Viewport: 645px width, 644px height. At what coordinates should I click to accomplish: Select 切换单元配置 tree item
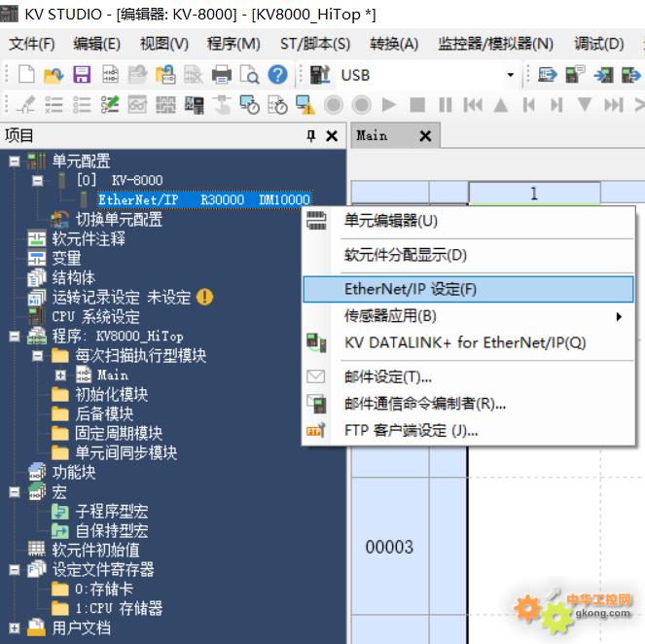point(119,219)
